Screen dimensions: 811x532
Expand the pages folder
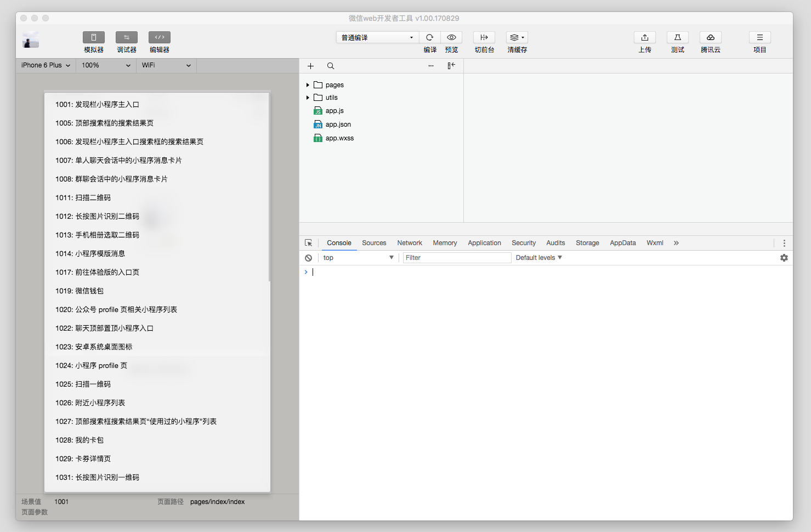pos(308,85)
